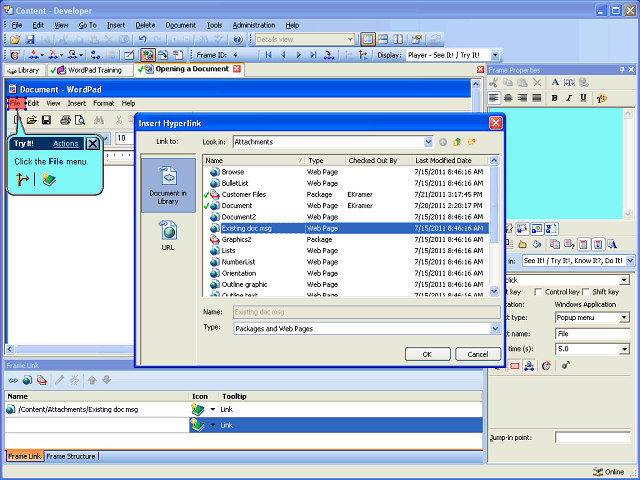This screenshot has width=640, height=480.
Task: Expand the Type Packages and Web Pages dropdown
Action: [495, 329]
